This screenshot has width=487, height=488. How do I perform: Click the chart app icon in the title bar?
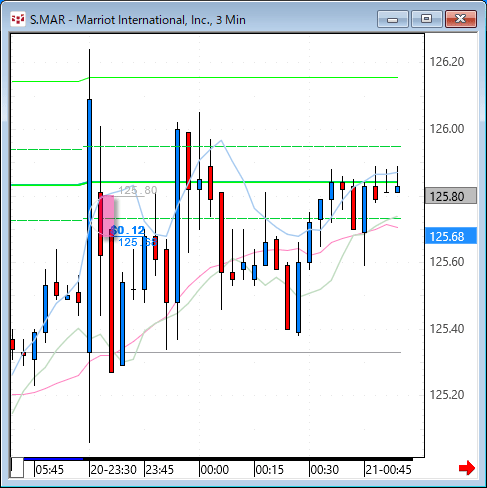[x=18, y=20]
